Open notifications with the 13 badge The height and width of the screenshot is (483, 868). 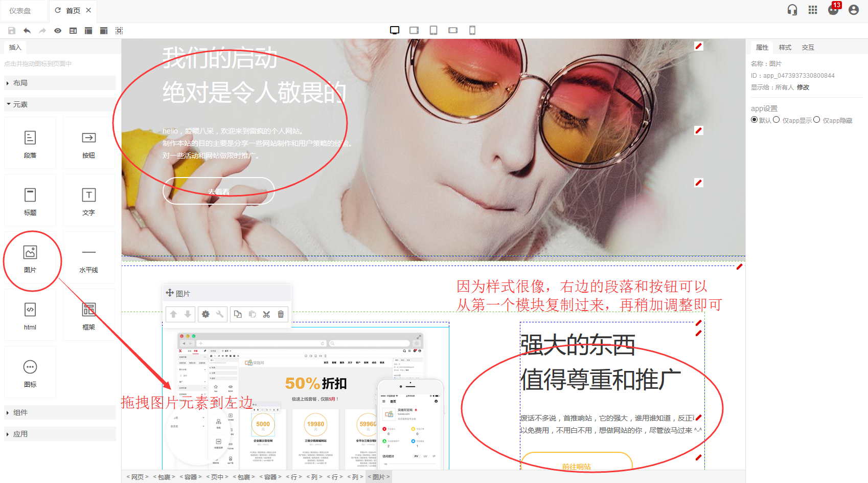point(833,10)
